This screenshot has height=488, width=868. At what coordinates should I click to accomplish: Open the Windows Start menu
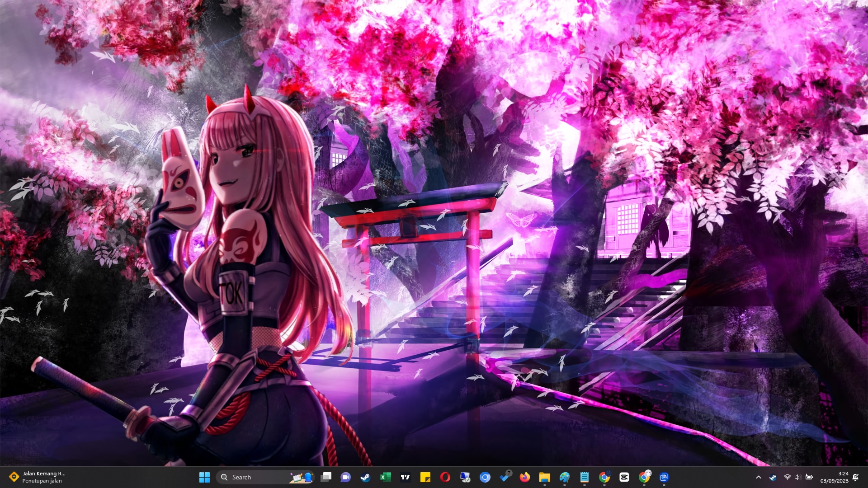[204, 477]
